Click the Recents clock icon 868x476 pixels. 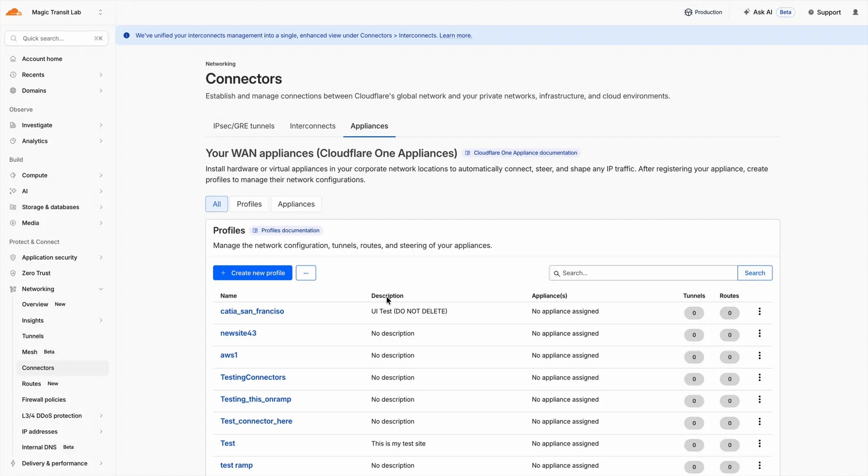(x=13, y=75)
